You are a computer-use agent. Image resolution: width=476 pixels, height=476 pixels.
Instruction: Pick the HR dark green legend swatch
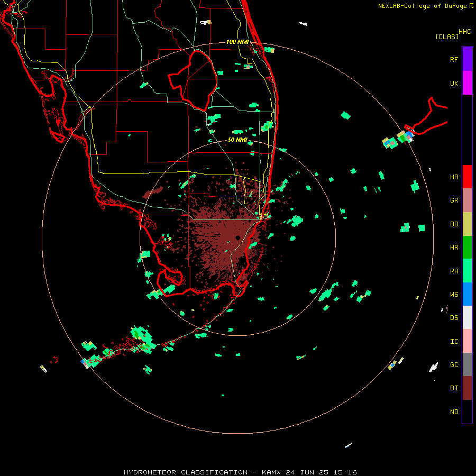[x=467, y=248]
